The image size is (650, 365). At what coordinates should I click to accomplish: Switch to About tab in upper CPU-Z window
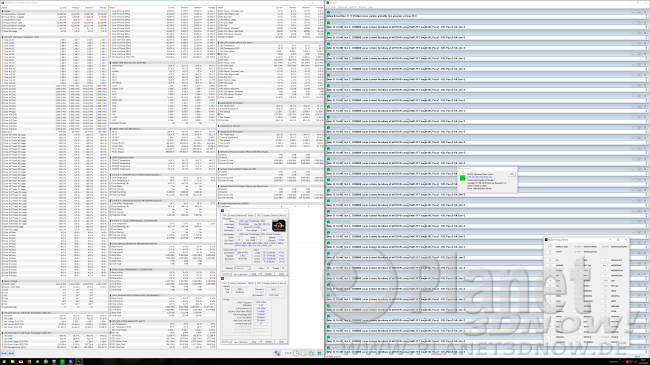tap(282, 215)
